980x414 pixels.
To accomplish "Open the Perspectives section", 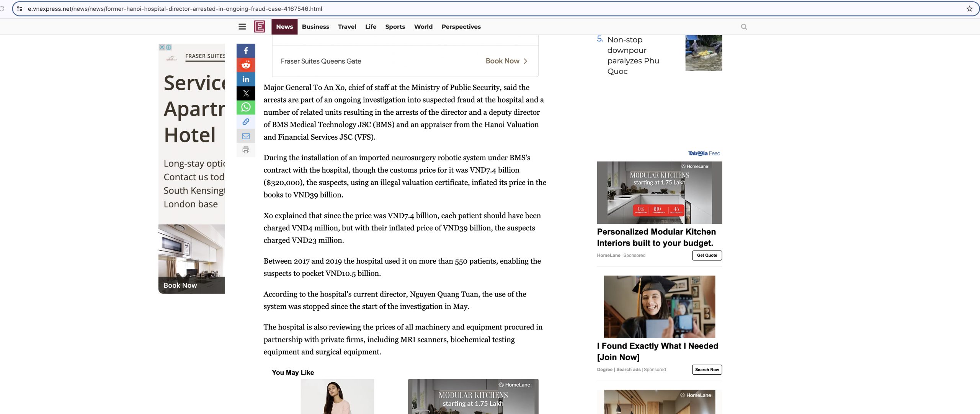I will [461, 27].
